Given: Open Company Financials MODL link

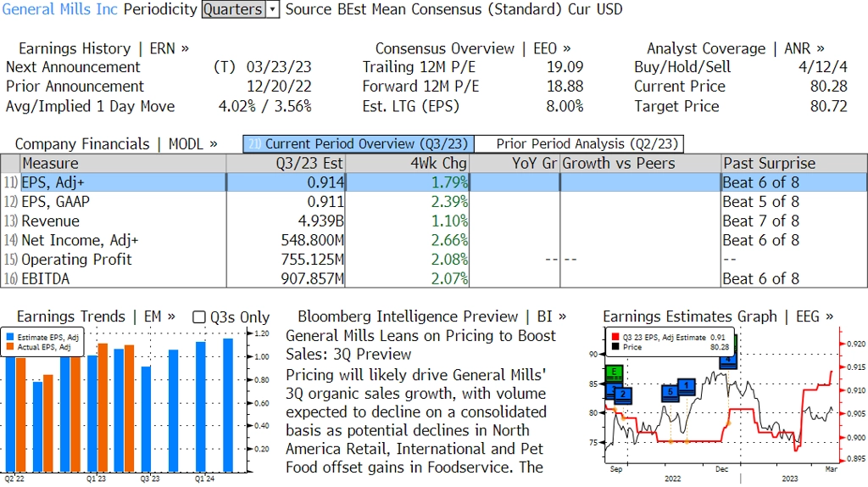Looking at the screenshot, I should [x=116, y=144].
